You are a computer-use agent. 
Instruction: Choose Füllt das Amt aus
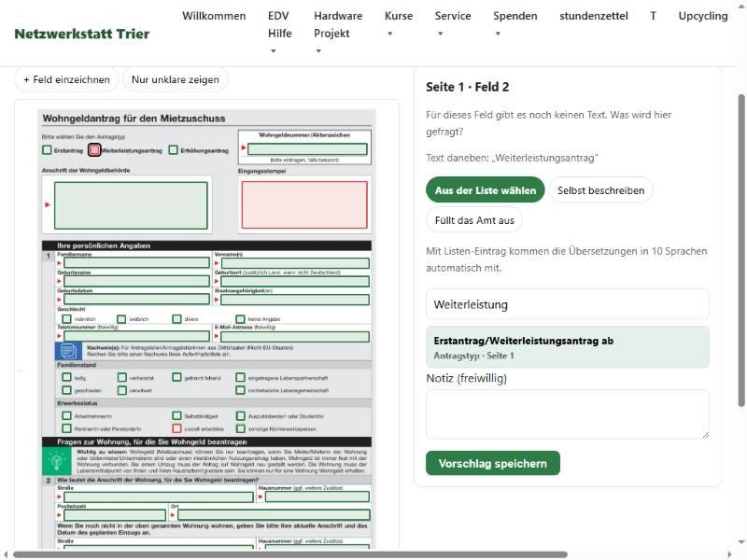pos(474,220)
